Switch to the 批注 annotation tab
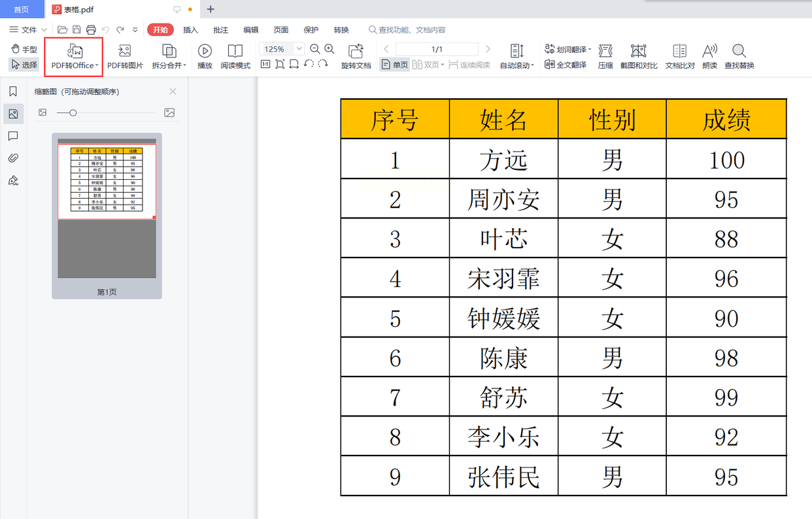The image size is (812, 519). coord(220,30)
